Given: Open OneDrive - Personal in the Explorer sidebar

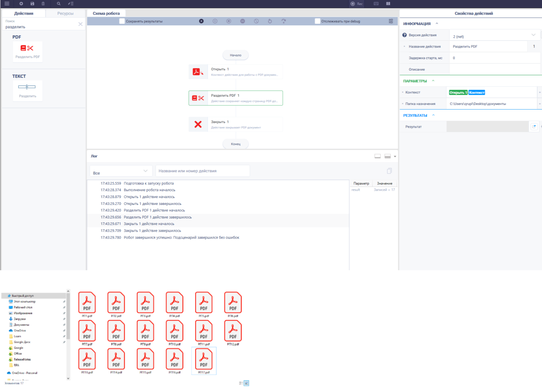Looking at the screenshot, I should (24, 373).
